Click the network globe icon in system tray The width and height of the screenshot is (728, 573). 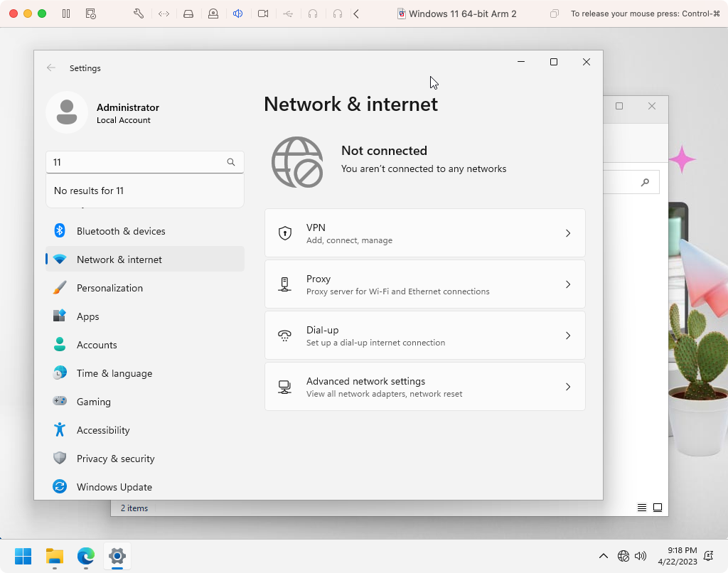coord(623,556)
